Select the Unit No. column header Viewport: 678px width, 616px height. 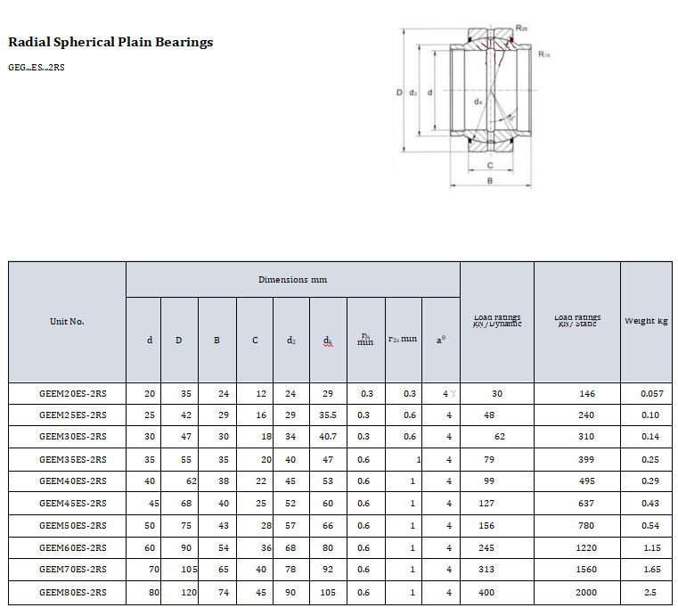(67, 322)
